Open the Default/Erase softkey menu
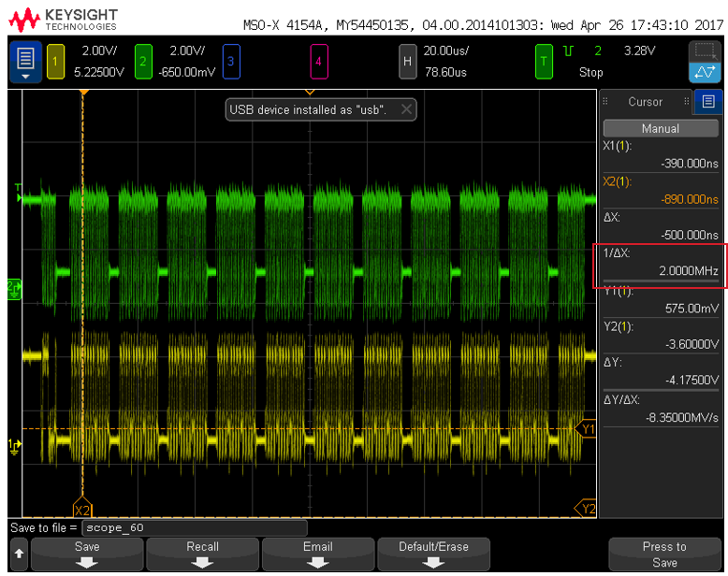This screenshot has width=728, height=576. click(x=433, y=554)
